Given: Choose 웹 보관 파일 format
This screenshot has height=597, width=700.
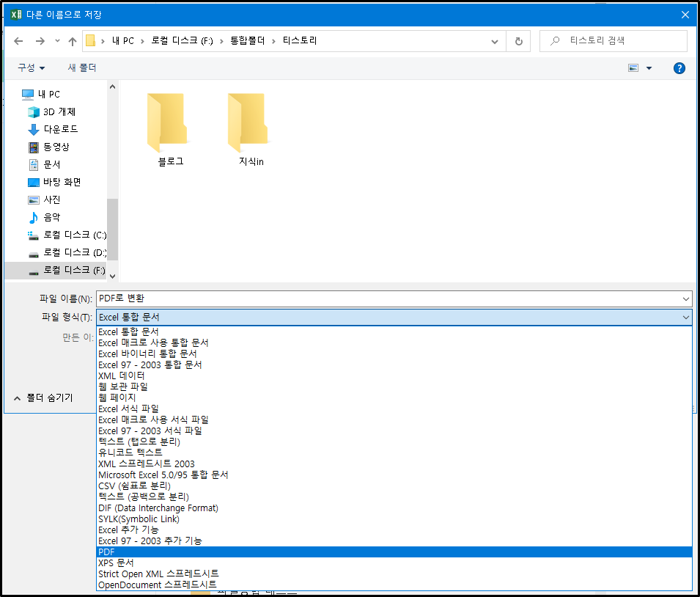Looking at the screenshot, I should click(394, 387).
